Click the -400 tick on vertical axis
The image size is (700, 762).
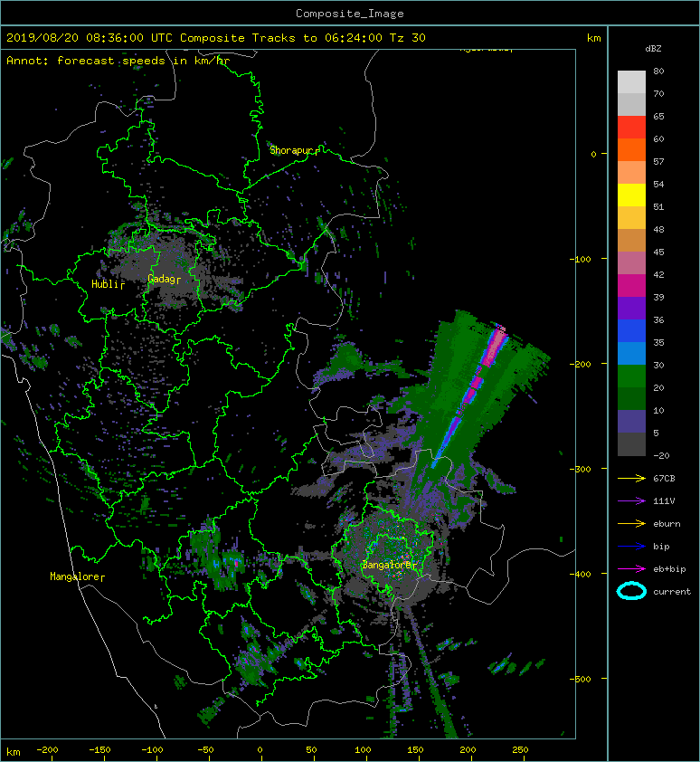click(581, 574)
